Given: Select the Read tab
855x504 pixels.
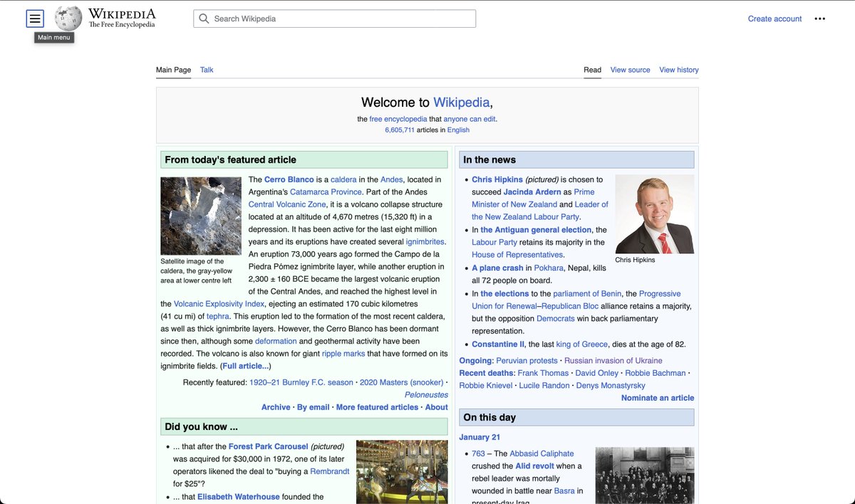Looking at the screenshot, I should click(x=592, y=70).
